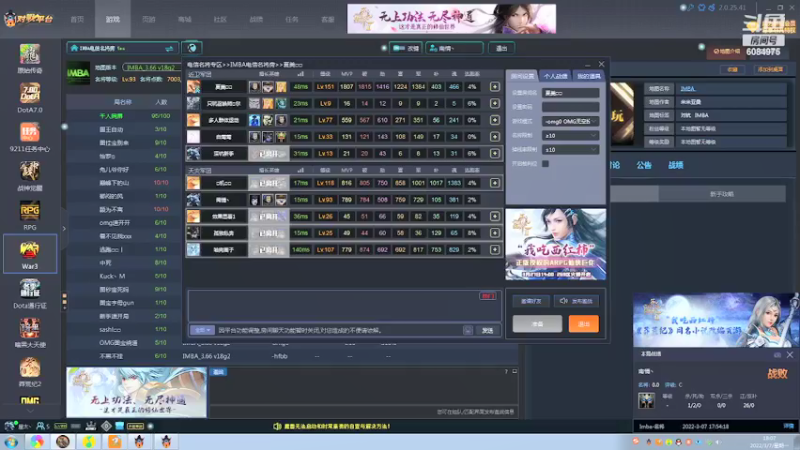Switch to the 战绩 tab in the right panel
Screen dimensions: 800x450
[676, 165]
